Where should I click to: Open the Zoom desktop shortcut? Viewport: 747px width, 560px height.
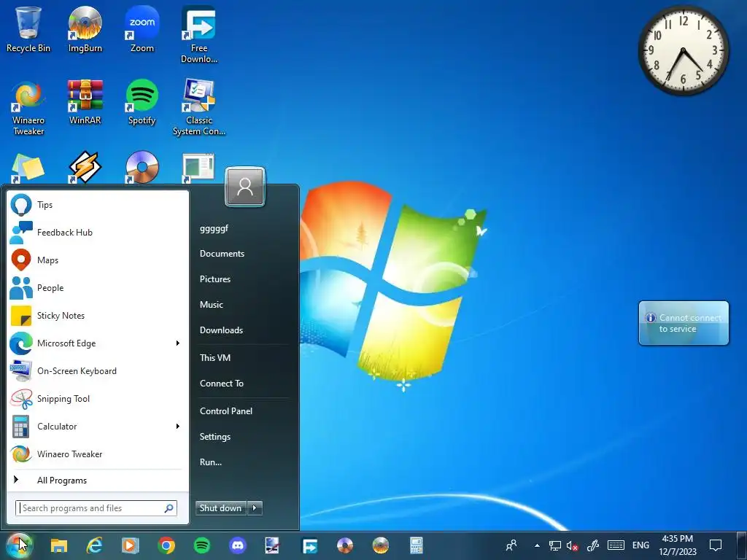point(142,28)
